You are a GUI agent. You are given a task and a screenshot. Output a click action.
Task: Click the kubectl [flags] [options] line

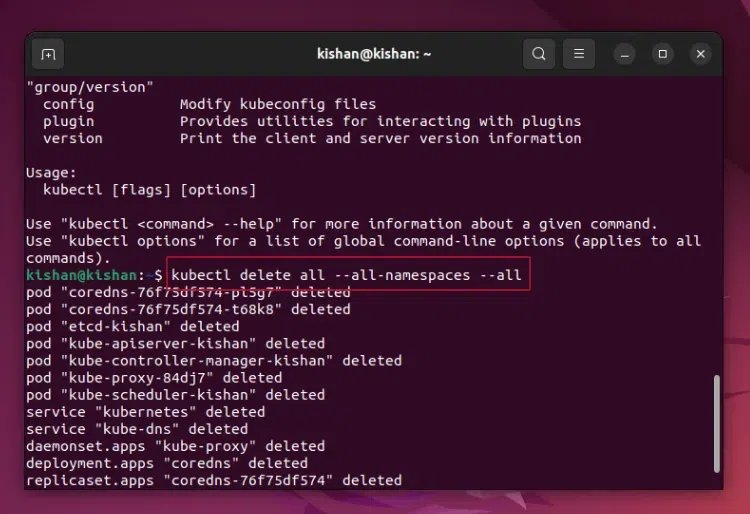[150, 190]
